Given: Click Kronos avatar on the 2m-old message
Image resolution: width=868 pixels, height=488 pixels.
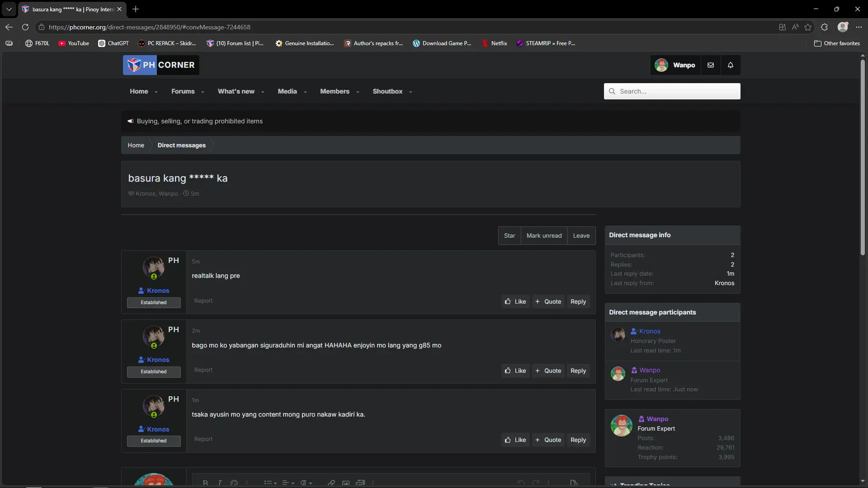Looking at the screenshot, I should [154, 336].
